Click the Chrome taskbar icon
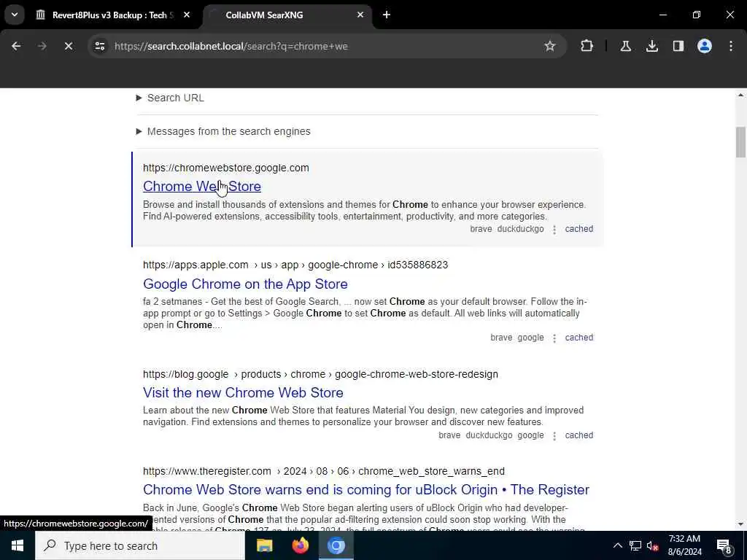Screen dimensions: 747x560 [x=336, y=545]
